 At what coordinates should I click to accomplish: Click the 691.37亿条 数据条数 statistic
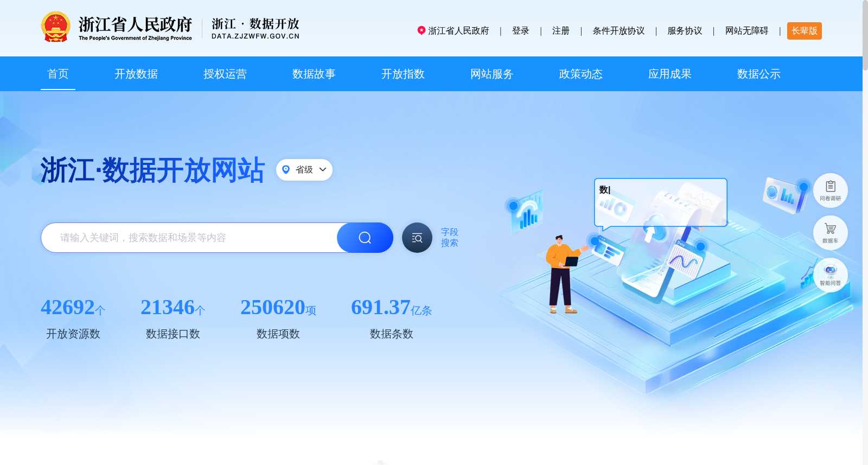(392, 319)
